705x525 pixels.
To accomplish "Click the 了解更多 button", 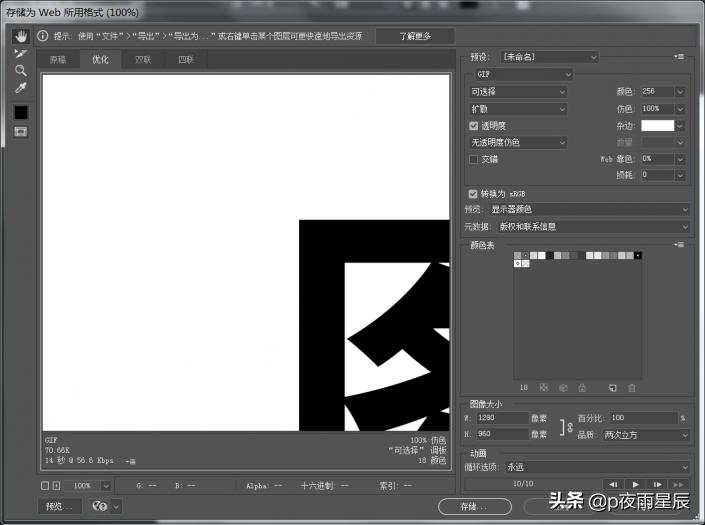I will click(415, 36).
